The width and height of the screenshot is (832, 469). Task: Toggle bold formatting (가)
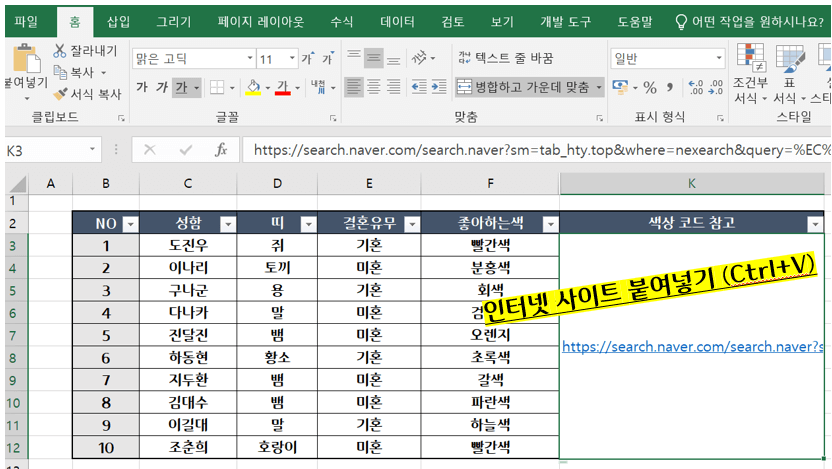point(142,87)
